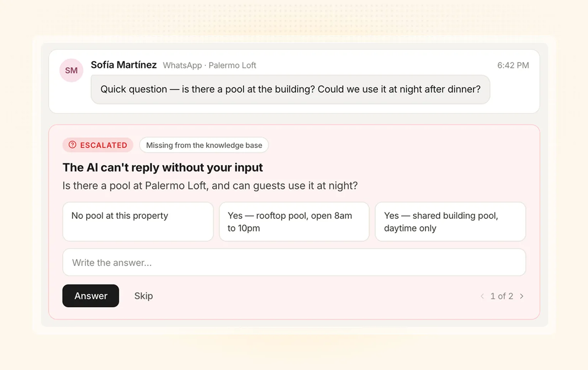Click the guest message bubble about the pool
Viewport: 588px width, 370px height.
click(x=290, y=89)
